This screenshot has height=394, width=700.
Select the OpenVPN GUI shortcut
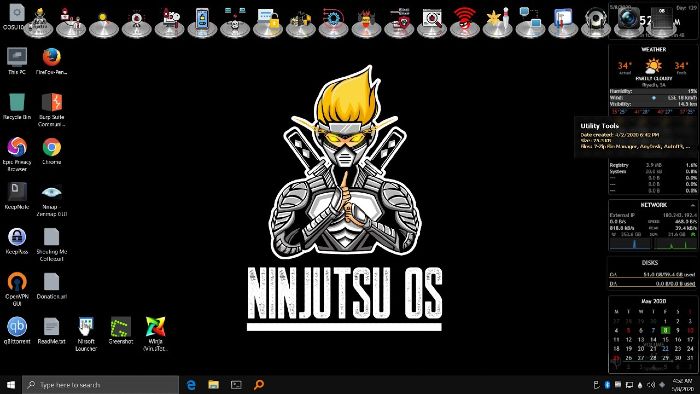pyautogui.click(x=17, y=289)
